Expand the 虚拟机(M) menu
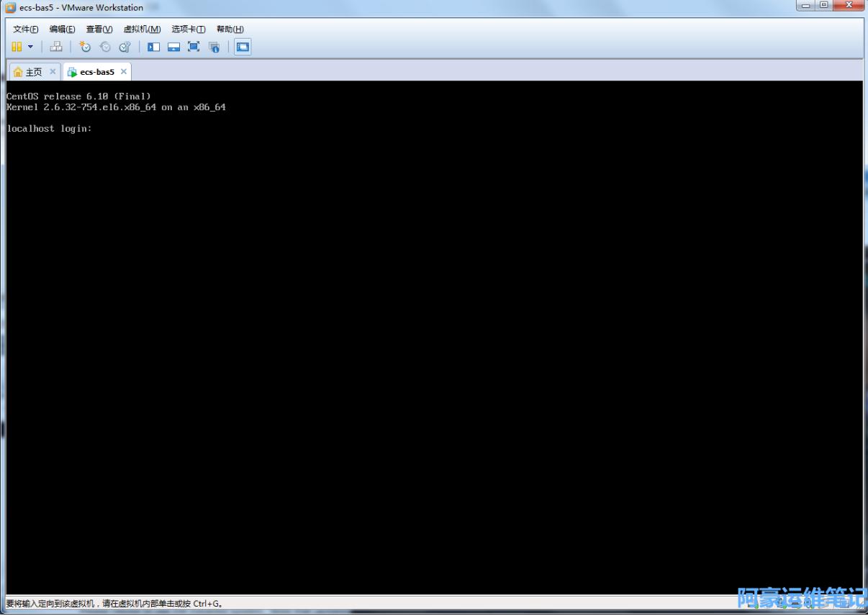The image size is (868, 616). click(142, 29)
